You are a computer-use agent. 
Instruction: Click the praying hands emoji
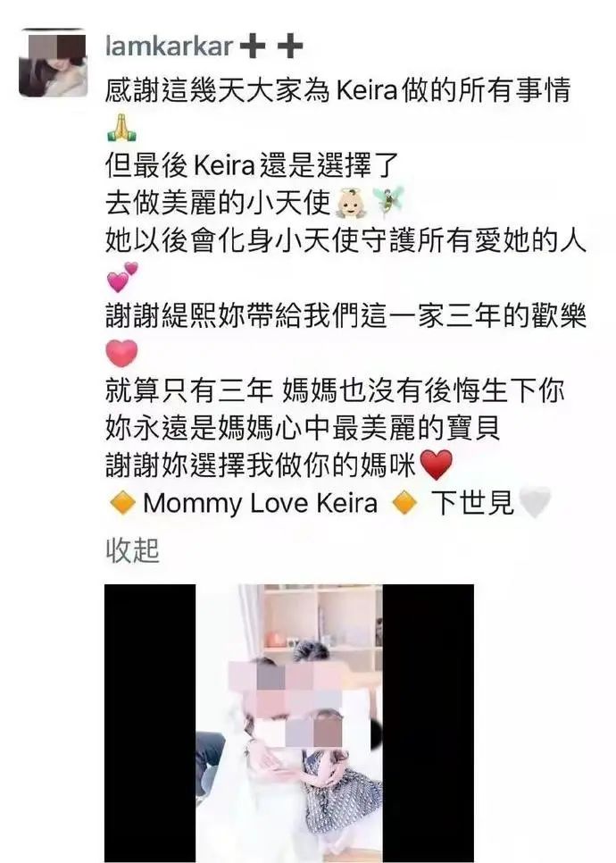tap(121, 128)
